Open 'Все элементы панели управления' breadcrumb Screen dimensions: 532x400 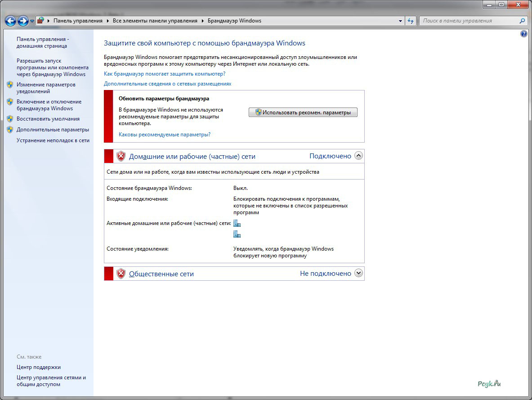[x=155, y=21]
